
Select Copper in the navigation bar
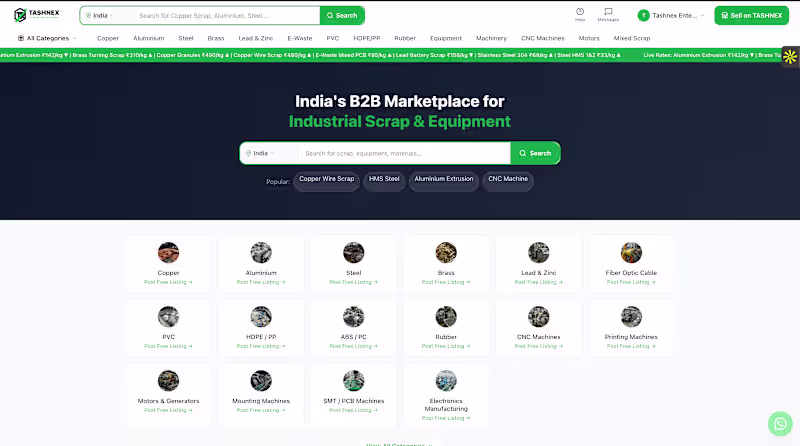pos(108,38)
